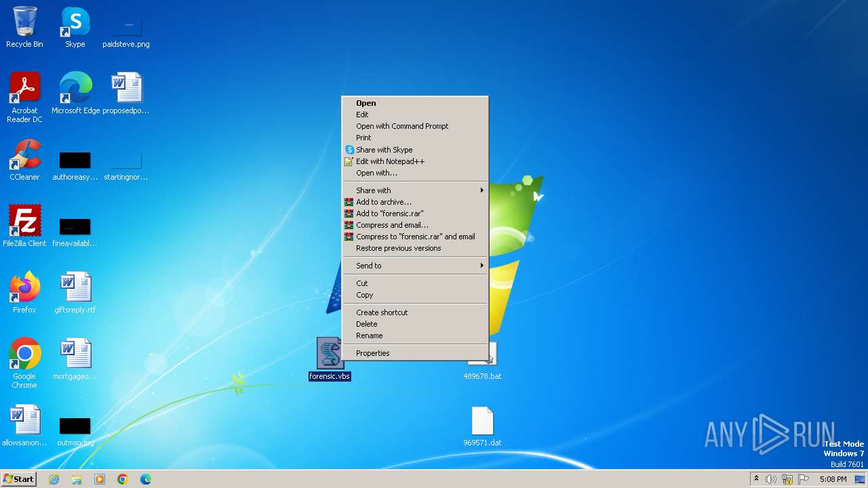
Task: Choose Open with... entry
Action: pyautogui.click(x=414, y=173)
